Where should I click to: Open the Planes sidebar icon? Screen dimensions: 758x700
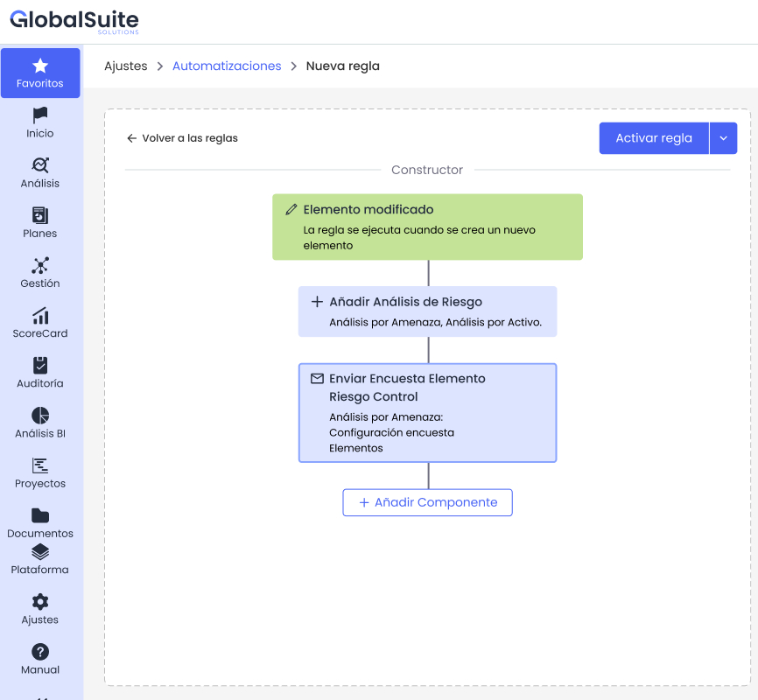40,215
